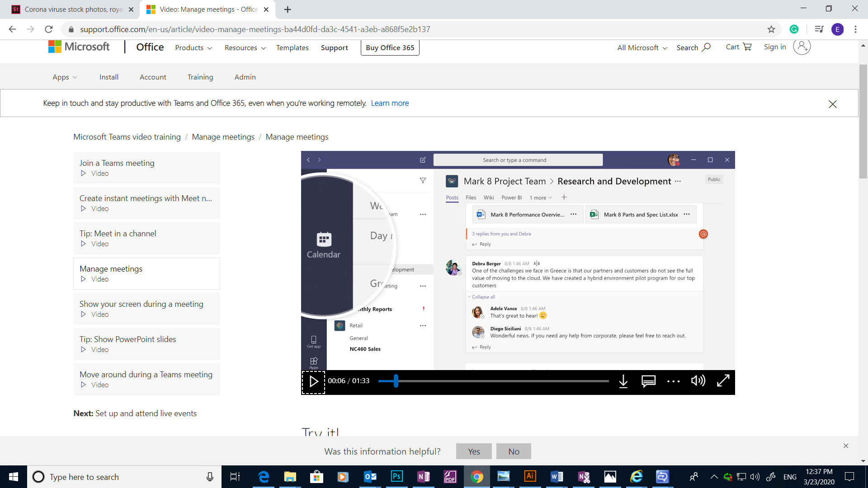This screenshot has height=488, width=868.
Task: Expand the Resources dropdown
Action: (x=245, y=48)
